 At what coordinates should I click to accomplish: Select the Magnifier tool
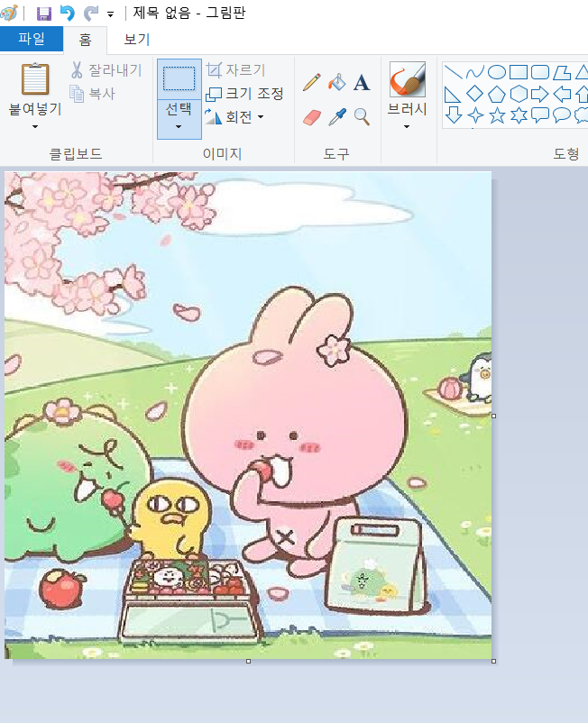[362, 117]
